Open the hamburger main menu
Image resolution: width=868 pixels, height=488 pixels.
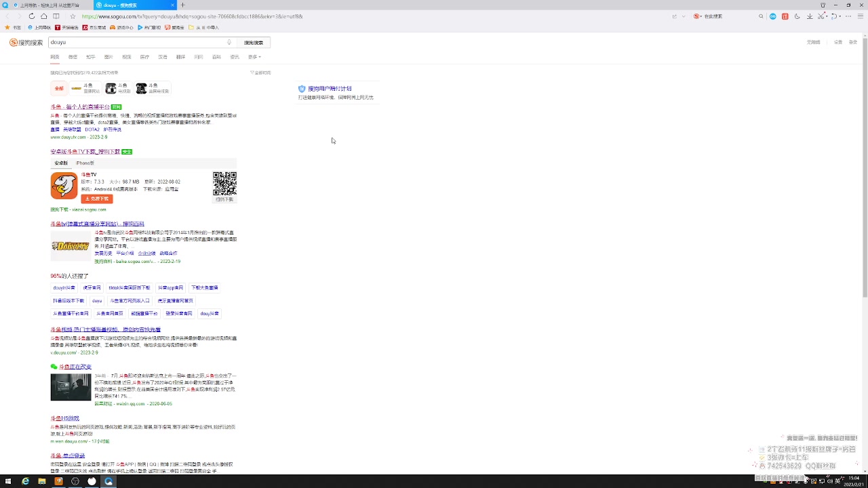(x=860, y=16)
